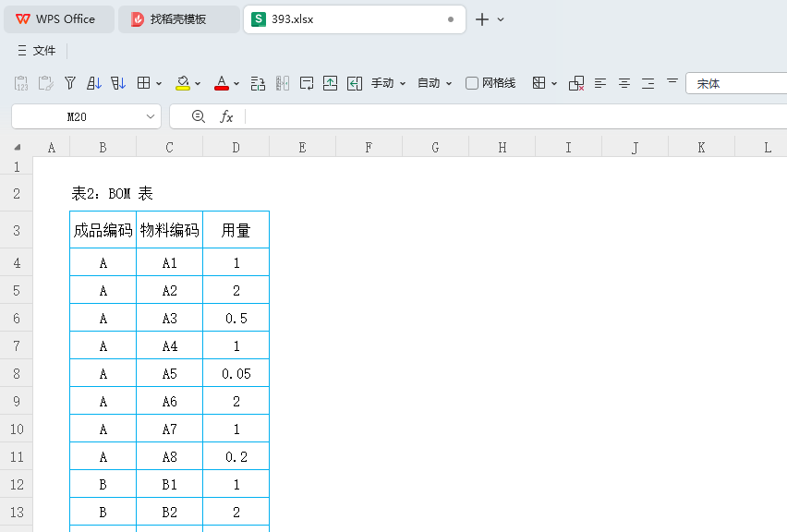Screen dimensions: 787x532
Task: Open the 宋体 font name box
Action: [x=736, y=83]
